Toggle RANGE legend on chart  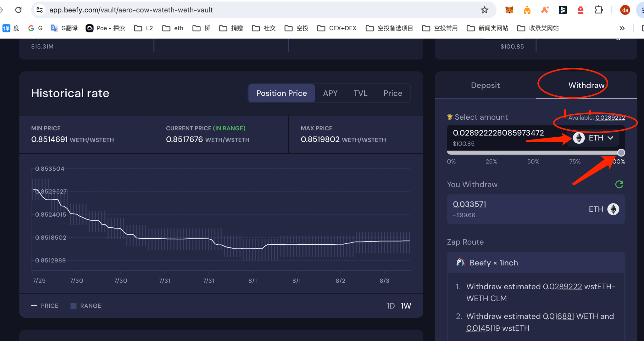[x=86, y=306]
